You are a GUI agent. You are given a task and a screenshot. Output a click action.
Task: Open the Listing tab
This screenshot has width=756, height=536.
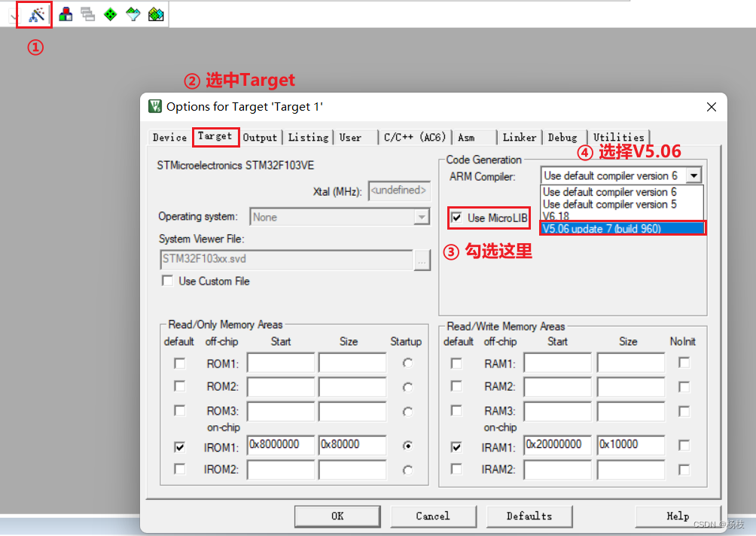pos(308,137)
